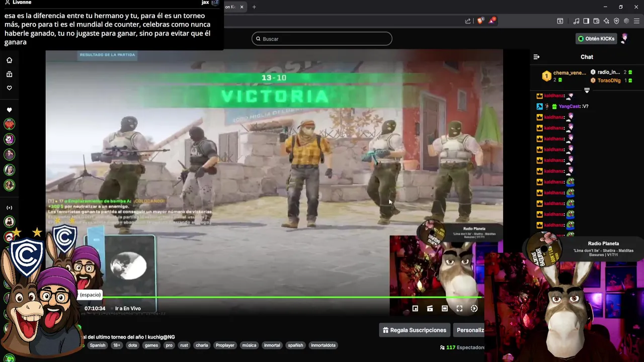Collapse the chat panel with arrow icon
The height and width of the screenshot is (362, 644).
tap(536, 57)
